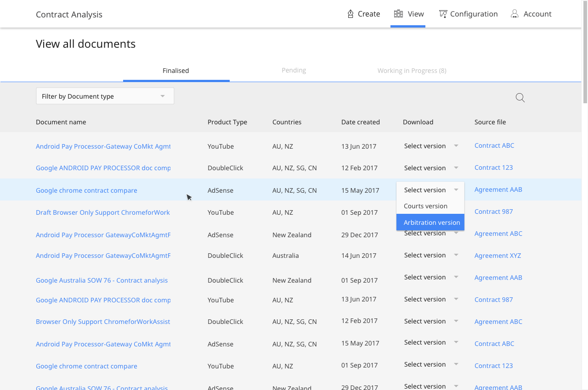
Task: Click the Configuration icon in navbar
Action: (x=443, y=14)
